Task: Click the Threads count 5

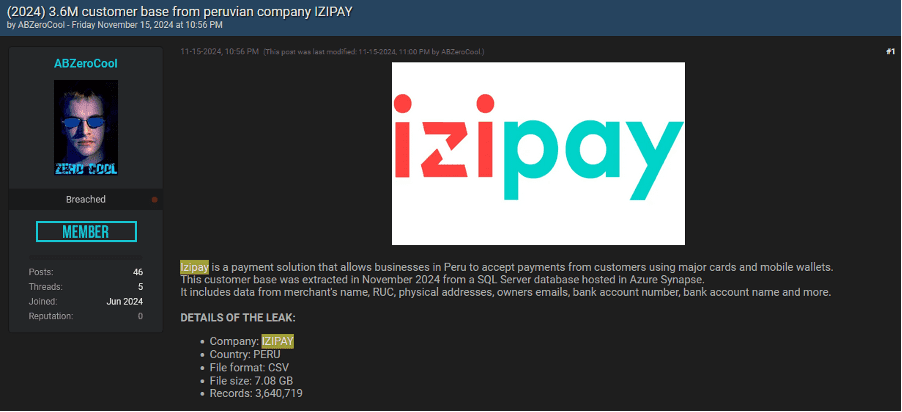Action: tap(140, 287)
